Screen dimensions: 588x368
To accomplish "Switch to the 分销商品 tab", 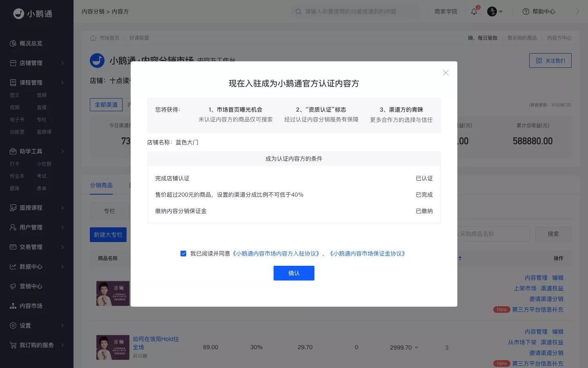I will click(x=101, y=185).
